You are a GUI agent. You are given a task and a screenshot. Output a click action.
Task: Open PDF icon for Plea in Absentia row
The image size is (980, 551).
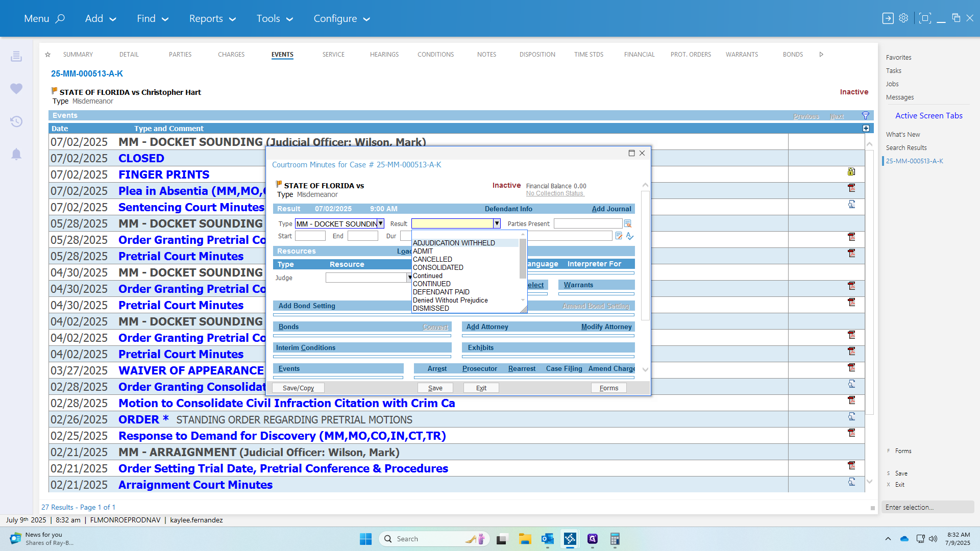(x=851, y=188)
